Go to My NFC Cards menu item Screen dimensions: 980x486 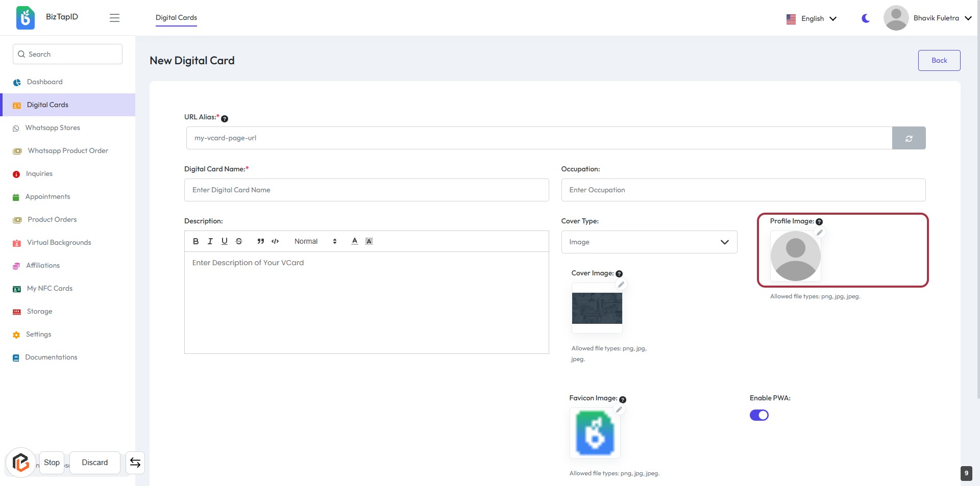50,289
